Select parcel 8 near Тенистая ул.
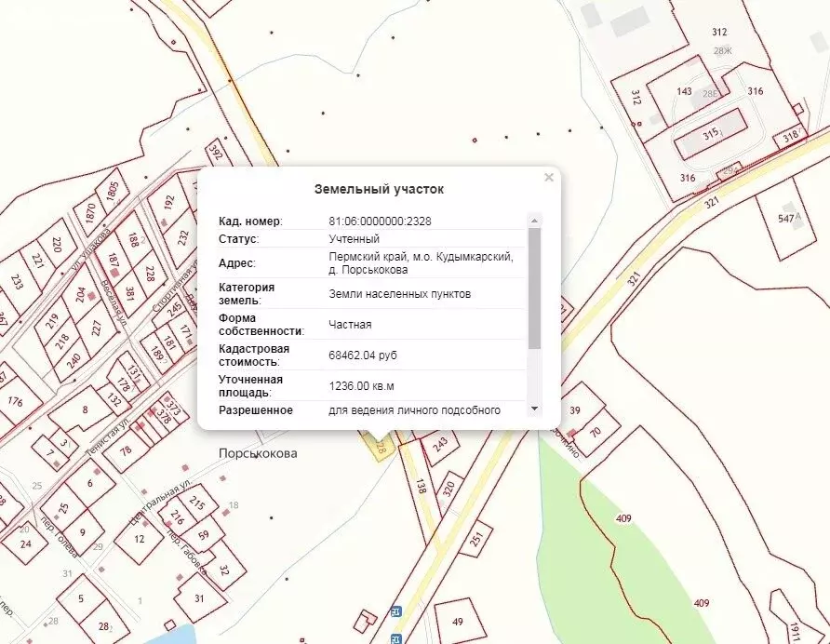830x644 pixels. (x=85, y=409)
